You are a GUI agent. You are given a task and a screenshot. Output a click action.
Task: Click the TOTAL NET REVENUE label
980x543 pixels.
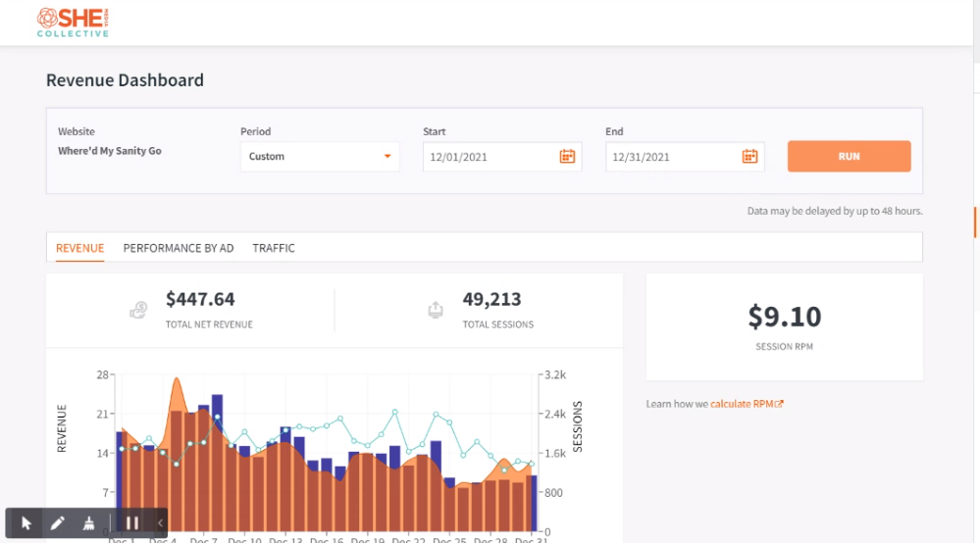tap(209, 324)
